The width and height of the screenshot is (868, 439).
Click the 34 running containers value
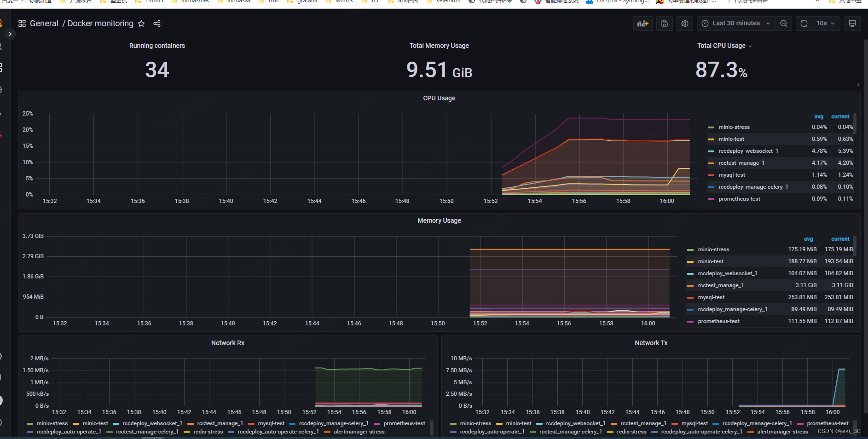[x=157, y=70]
